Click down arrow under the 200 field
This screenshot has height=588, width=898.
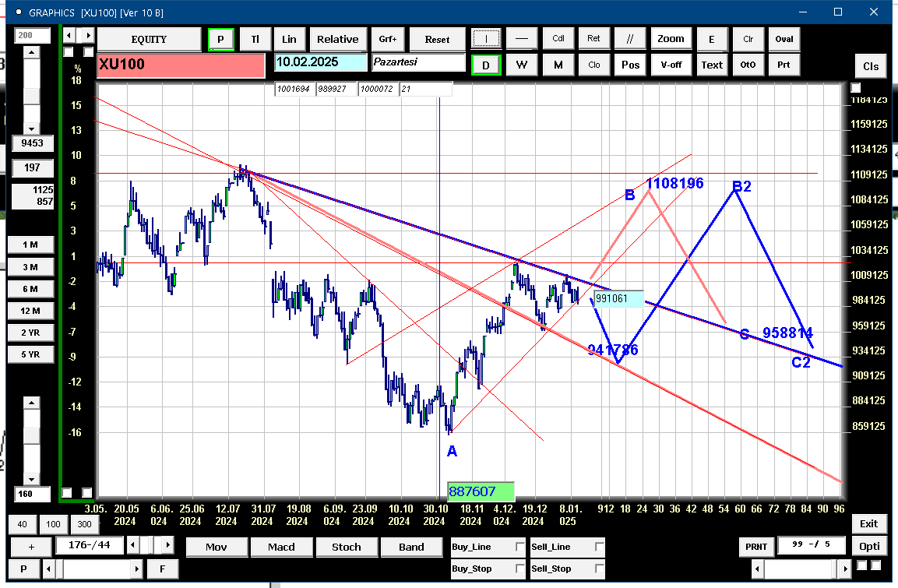31,129
